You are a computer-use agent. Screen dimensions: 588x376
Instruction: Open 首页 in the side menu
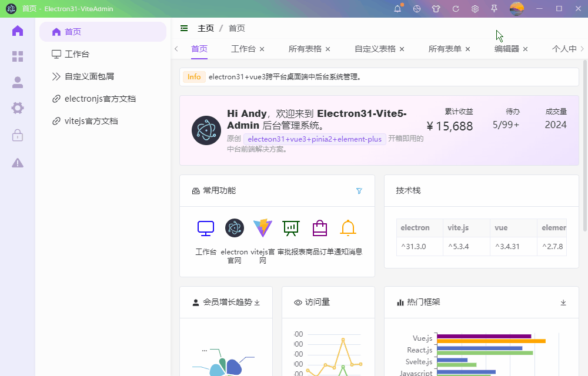coord(103,32)
